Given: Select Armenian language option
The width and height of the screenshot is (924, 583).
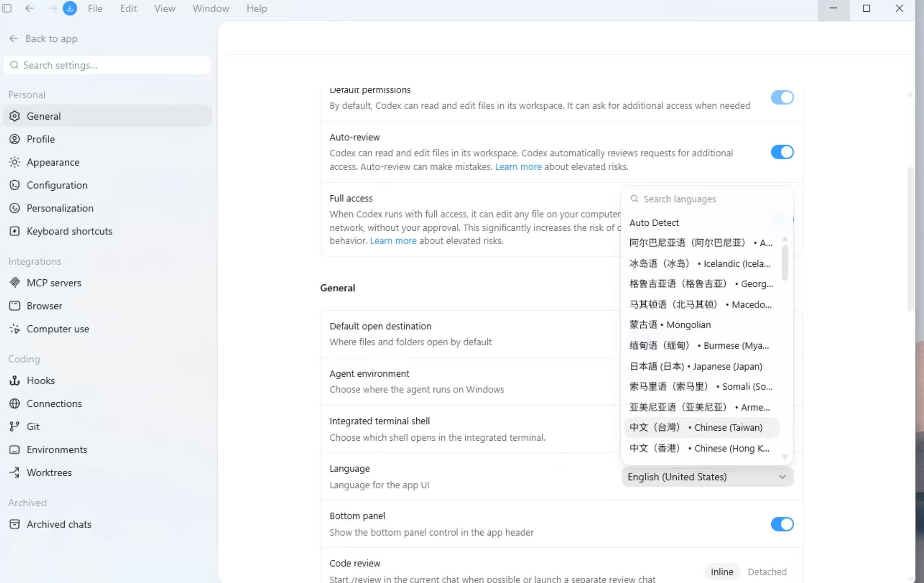Looking at the screenshot, I should point(701,407).
